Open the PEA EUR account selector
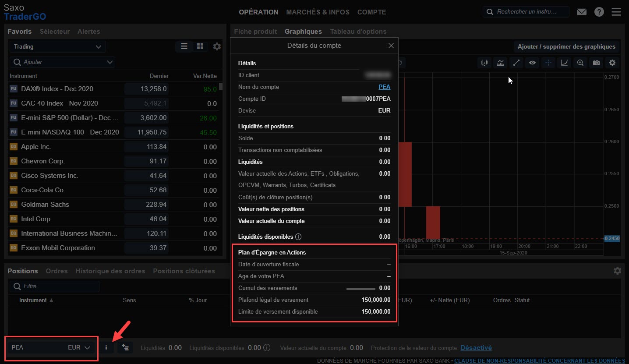Screen dimensions: 629x364 (x=51, y=347)
